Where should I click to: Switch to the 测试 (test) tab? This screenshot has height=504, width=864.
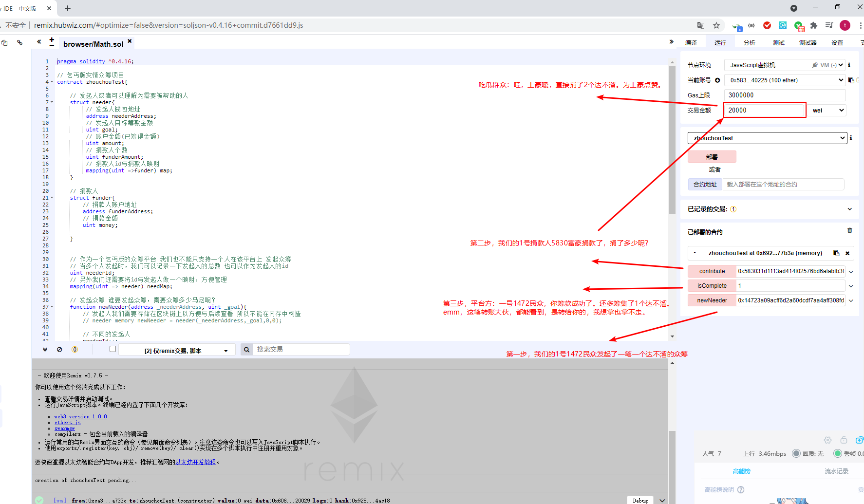coord(779,43)
